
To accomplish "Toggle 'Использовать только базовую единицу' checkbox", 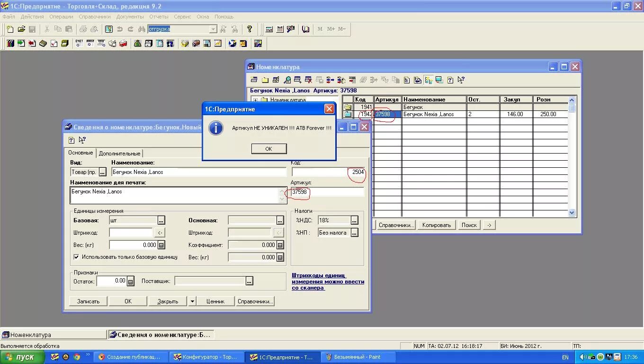I will click(x=76, y=257).
